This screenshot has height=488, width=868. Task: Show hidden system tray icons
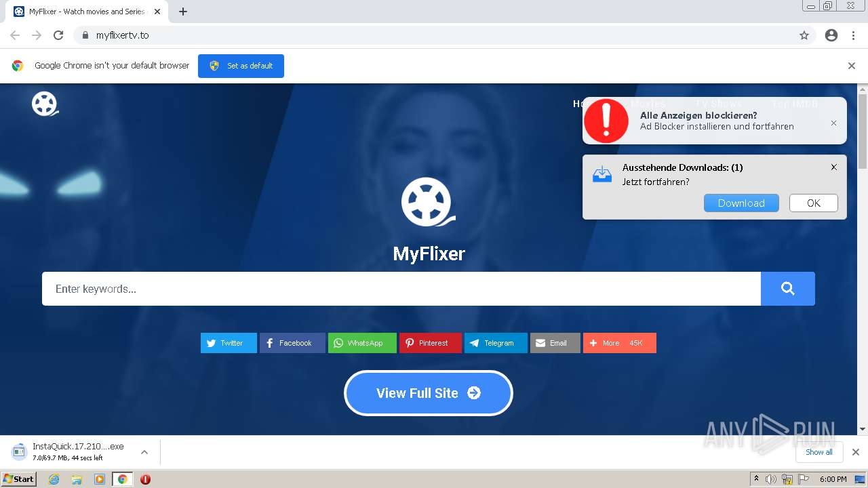(756, 479)
